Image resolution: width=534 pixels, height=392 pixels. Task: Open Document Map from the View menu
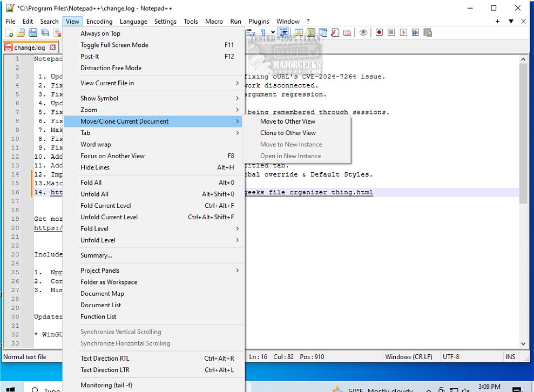point(102,294)
